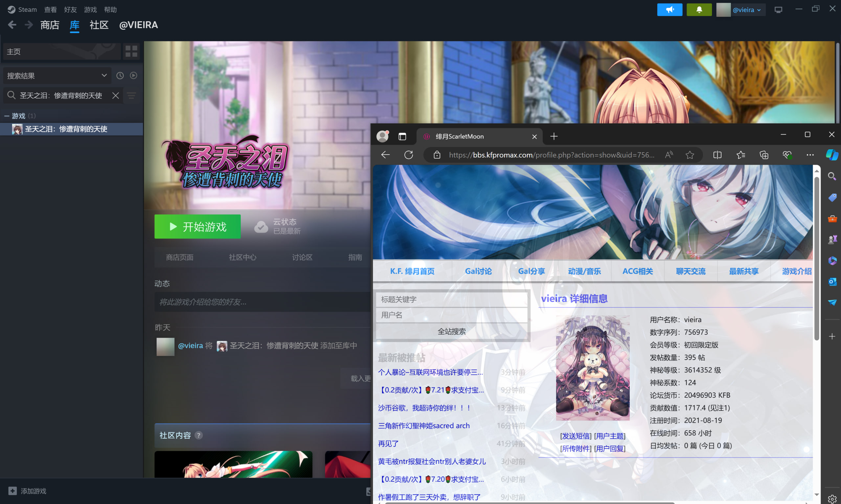The height and width of the screenshot is (504, 841).
Task: Toggle Steam Big Picture mode icon
Action: (778, 10)
